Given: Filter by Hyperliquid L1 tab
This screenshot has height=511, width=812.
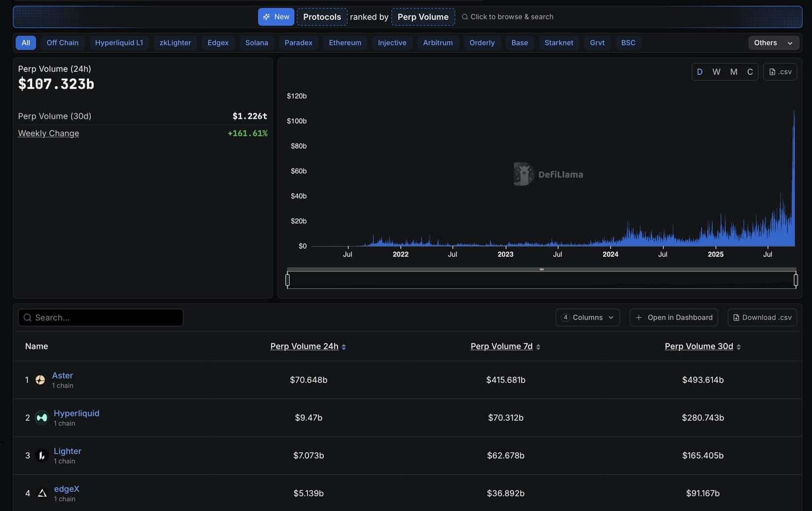Looking at the screenshot, I should click(119, 43).
